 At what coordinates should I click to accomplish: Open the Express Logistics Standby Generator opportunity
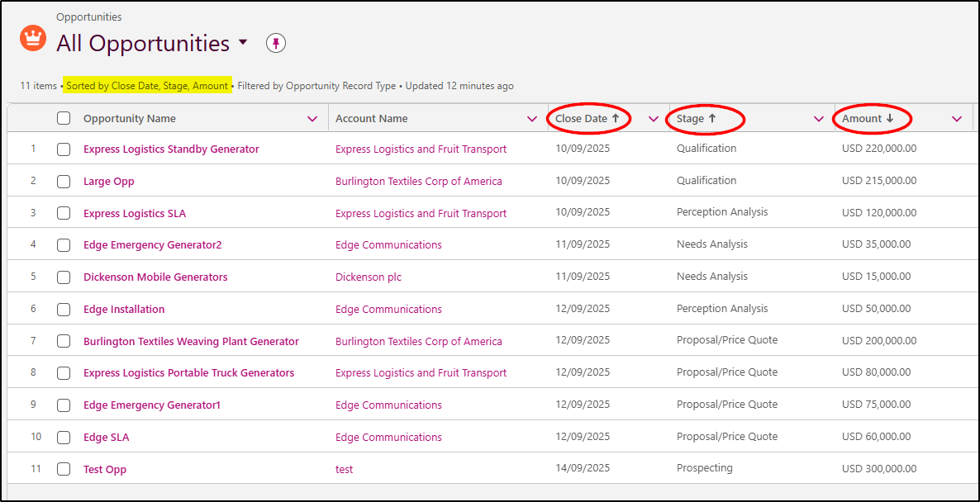[x=171, y=149]
